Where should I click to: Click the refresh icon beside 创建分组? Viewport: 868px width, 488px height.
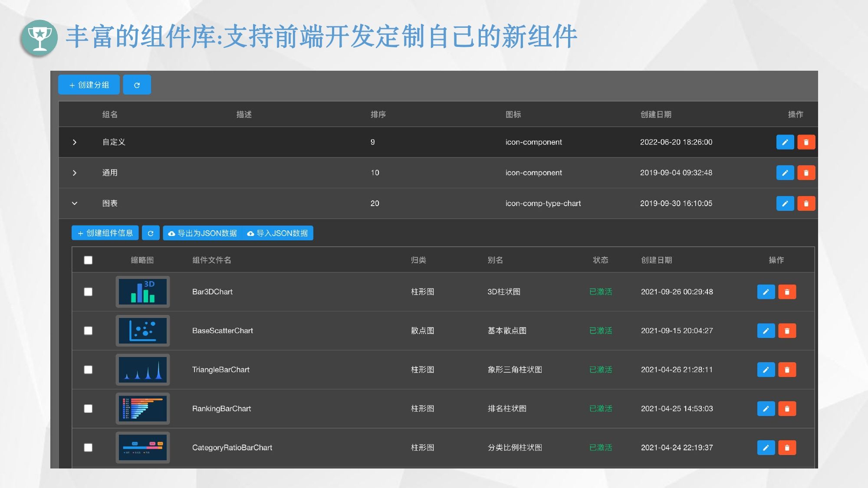coord(137,85)
